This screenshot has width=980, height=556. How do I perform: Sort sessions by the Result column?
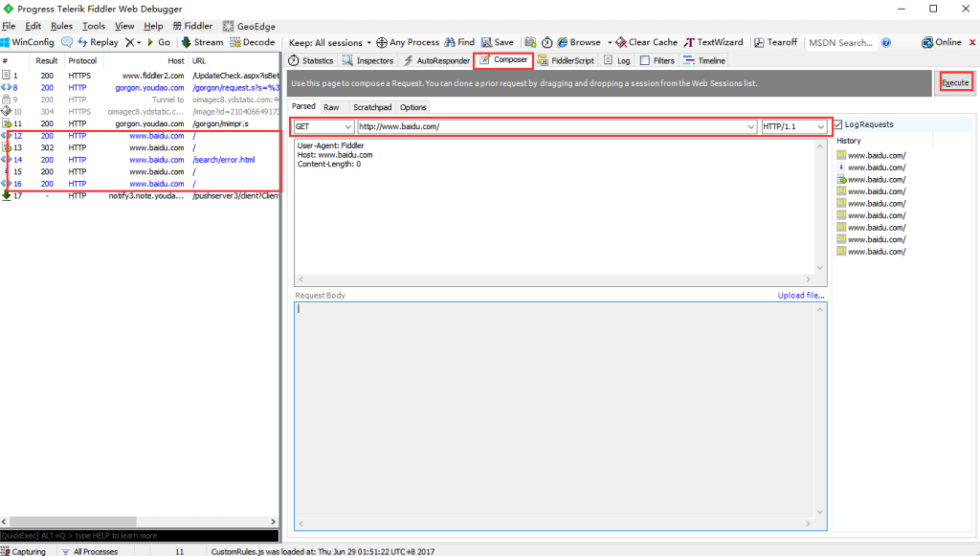47,60
